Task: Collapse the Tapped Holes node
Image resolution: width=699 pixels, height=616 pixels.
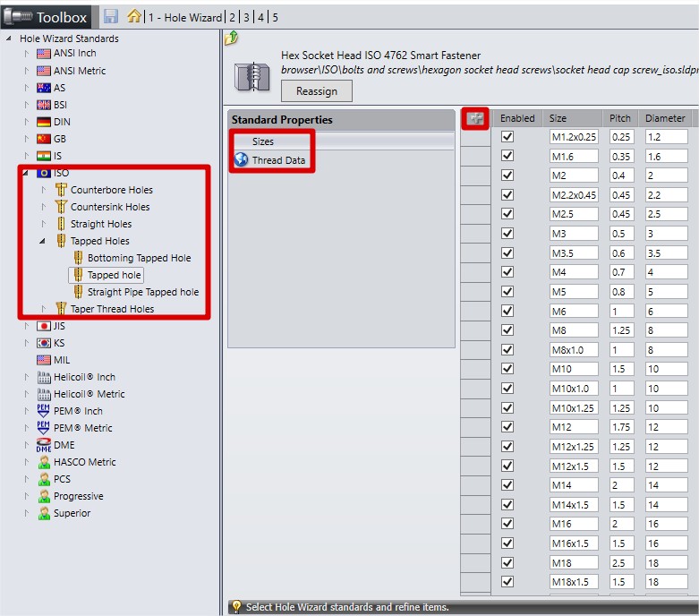Action: click(x=44, y=241)
